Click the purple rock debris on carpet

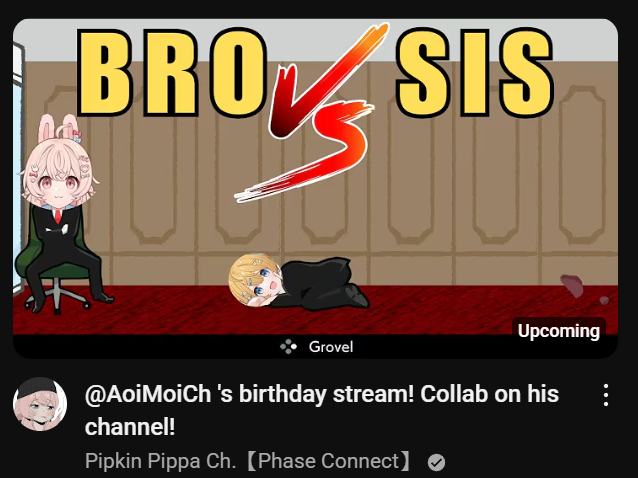(x=572, y=285)
